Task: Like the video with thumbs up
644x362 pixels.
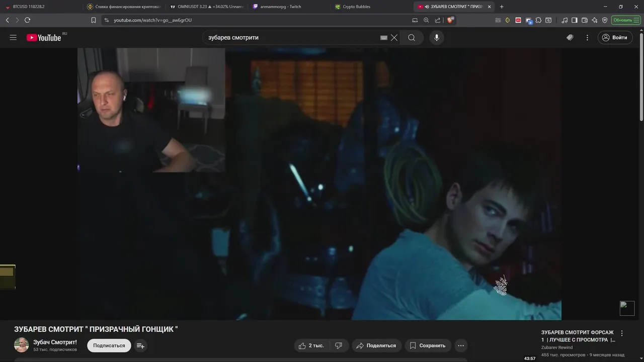Action: point(311,345)
